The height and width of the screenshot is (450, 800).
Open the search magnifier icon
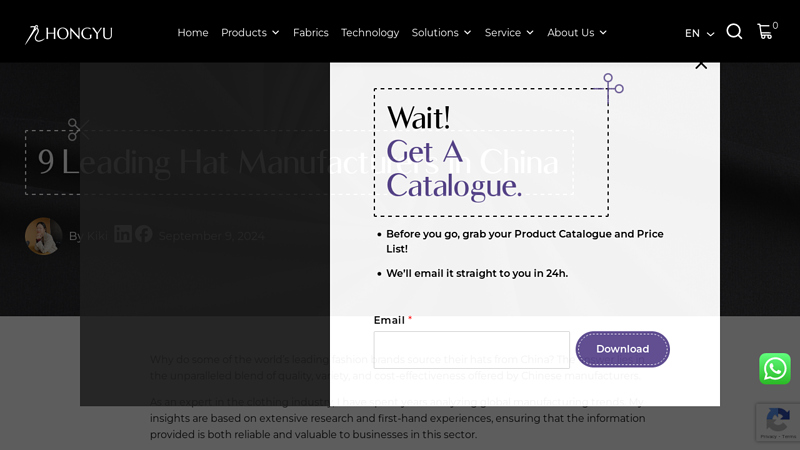[734, 32]
